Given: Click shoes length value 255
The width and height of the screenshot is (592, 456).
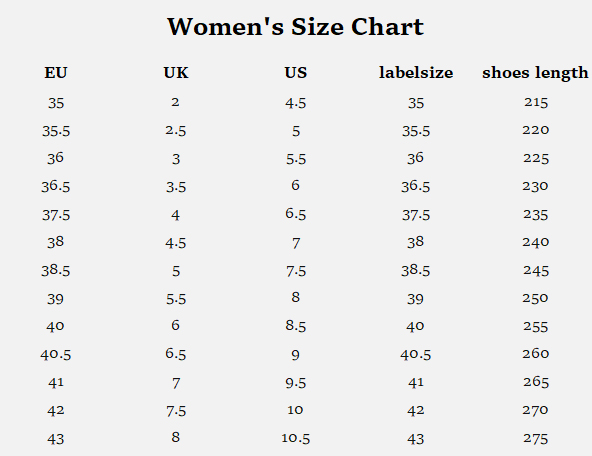Looking at the screenshot, I should point(536,327).
